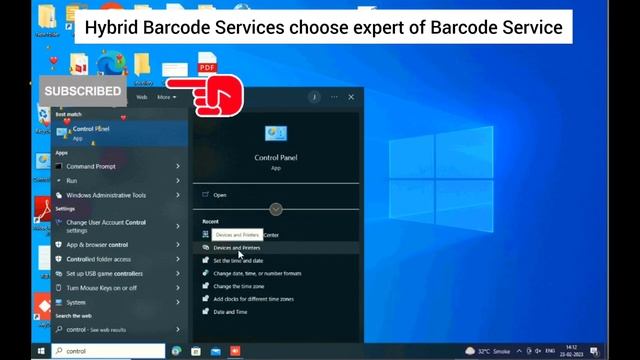
Task: Click the red recorder taskbar icon
Action: [x=235, y=351]
